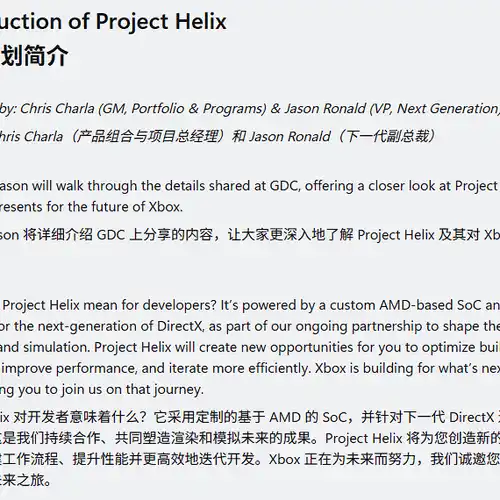Click 'Xbox 正在为未来而努力' in the Chinese paragraph
Screen dimensions: 500x500
point(342,459)
